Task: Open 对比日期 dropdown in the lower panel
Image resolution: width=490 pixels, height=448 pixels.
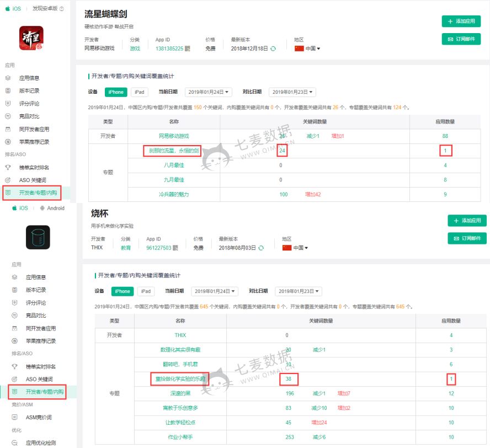Action: tap(299, 291)
